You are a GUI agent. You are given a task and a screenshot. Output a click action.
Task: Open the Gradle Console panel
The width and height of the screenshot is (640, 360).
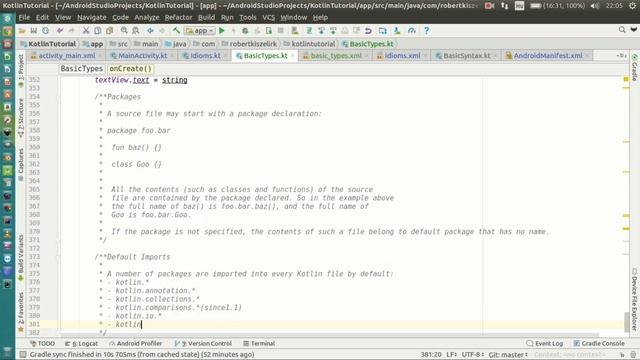tap(599, 344)
